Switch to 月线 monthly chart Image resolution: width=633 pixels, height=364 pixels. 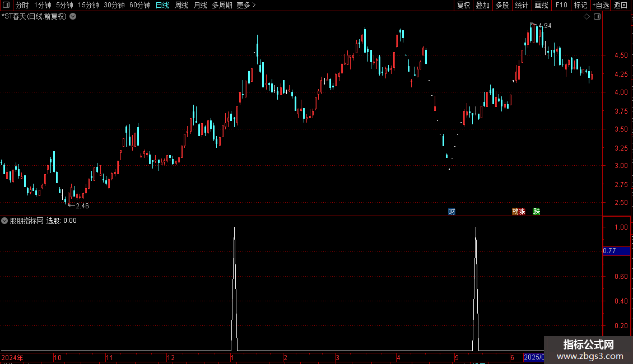[200, 5]
